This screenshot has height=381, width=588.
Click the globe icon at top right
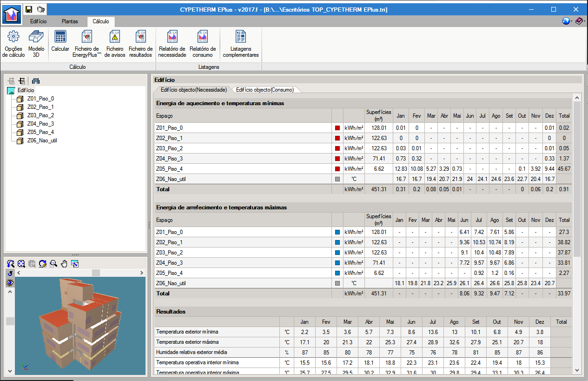pyautogui.click(x=566, y=21)
